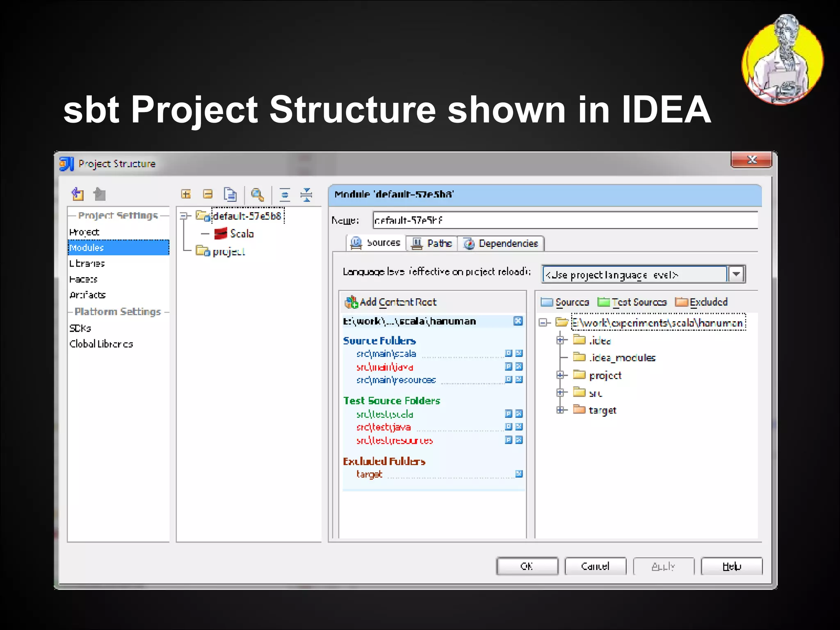Image resolution: width=840 pixels, height=630 pixels.
Task: Expand the target folder node
Action: pos(561,410)
